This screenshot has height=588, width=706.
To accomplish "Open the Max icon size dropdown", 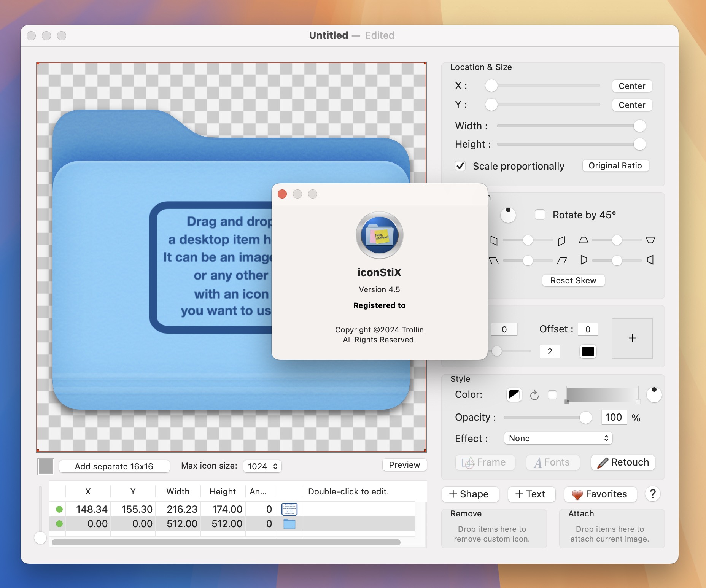I will (262, 466).
